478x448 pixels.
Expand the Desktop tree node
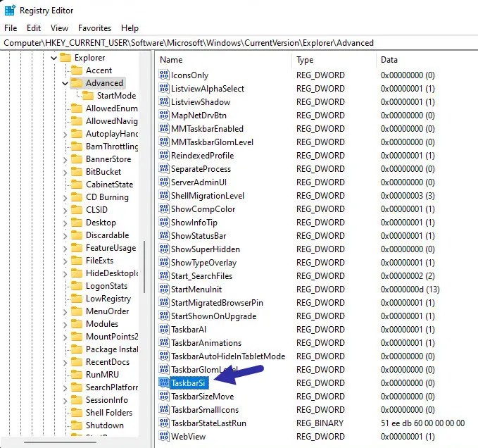pos(65,223)
